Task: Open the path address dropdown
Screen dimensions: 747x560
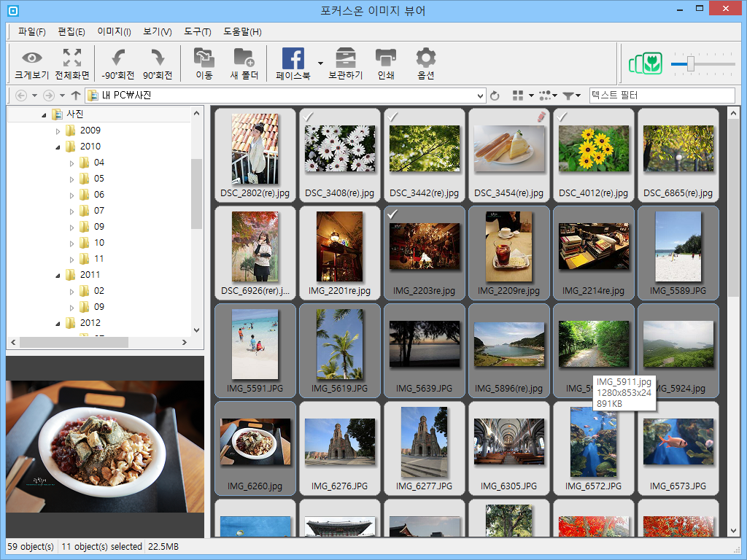Action: [x=480, y=96]
